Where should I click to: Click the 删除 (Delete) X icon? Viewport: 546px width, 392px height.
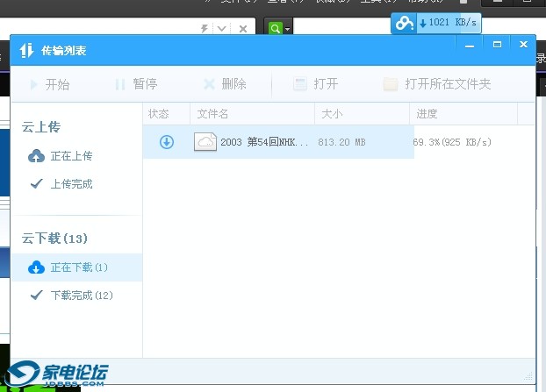209,85
